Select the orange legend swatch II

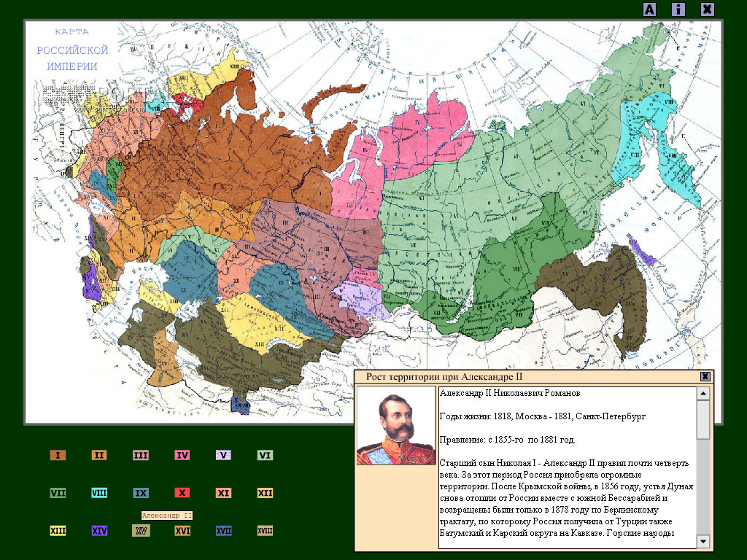pos(99,455)
